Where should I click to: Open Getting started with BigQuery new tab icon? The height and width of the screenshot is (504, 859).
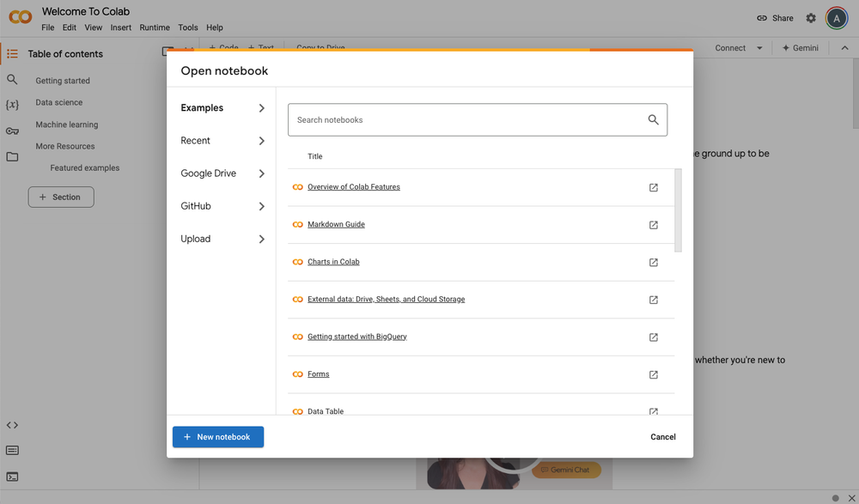coord(654,337)
